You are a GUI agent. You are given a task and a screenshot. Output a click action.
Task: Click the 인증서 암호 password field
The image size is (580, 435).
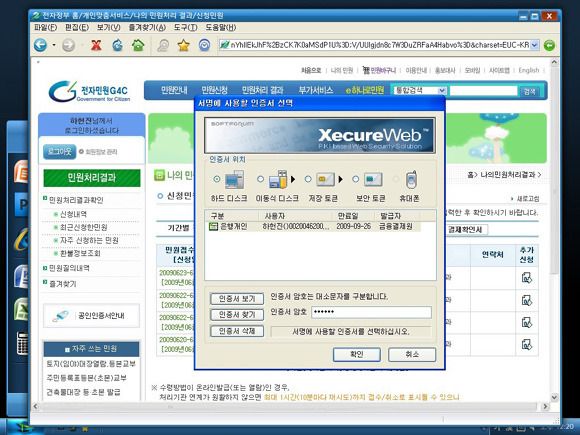[371, 312]
